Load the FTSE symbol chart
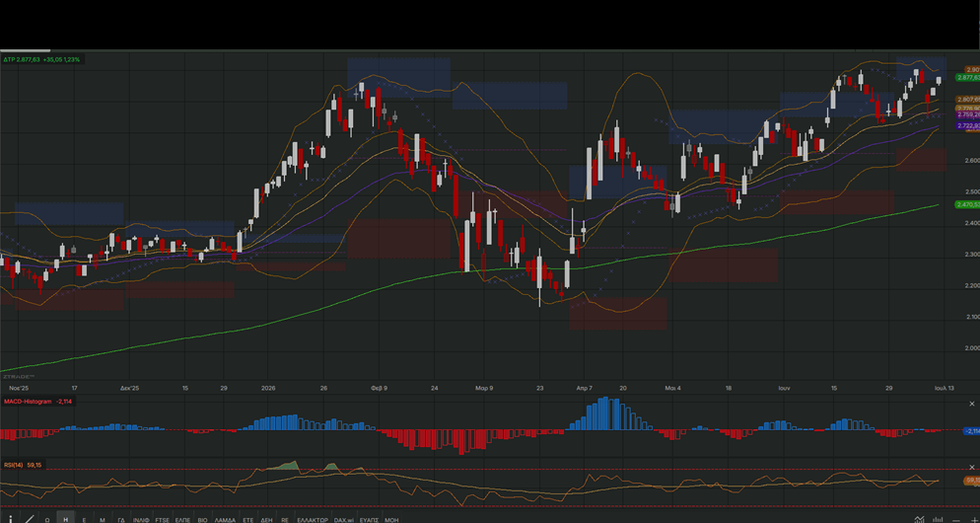Screen dimensions: 980x523 tap(163, 519)
